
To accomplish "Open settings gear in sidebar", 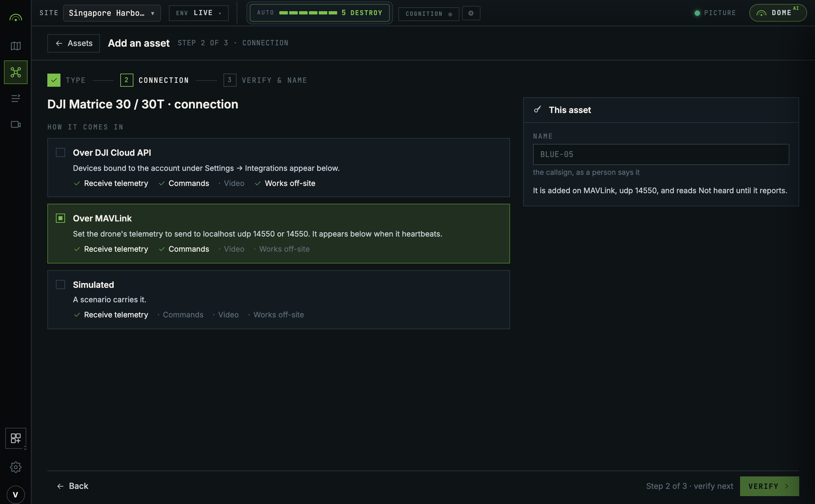I will [16, 467].
